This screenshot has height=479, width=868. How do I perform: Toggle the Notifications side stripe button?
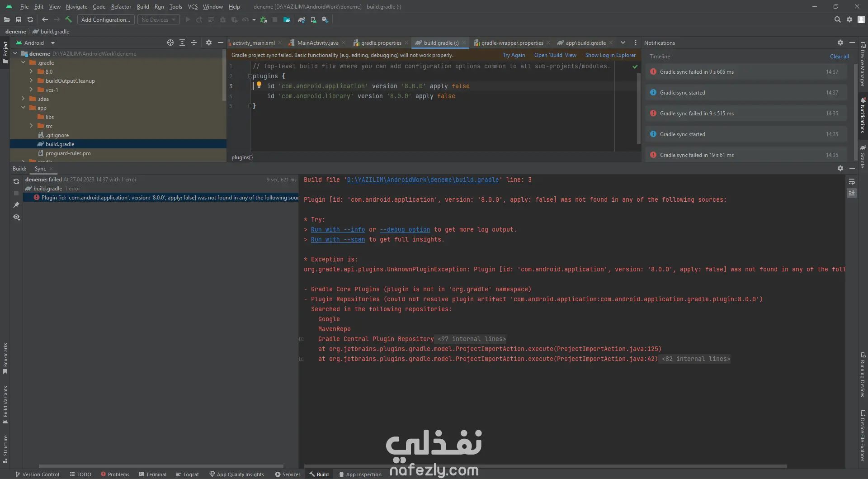(863, 115)
